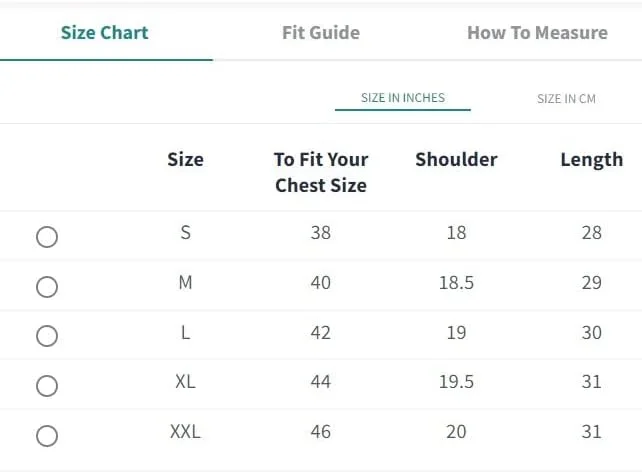Pick the radio button for size L
This screenshot has width=642, height=472.
pos(47,336)
